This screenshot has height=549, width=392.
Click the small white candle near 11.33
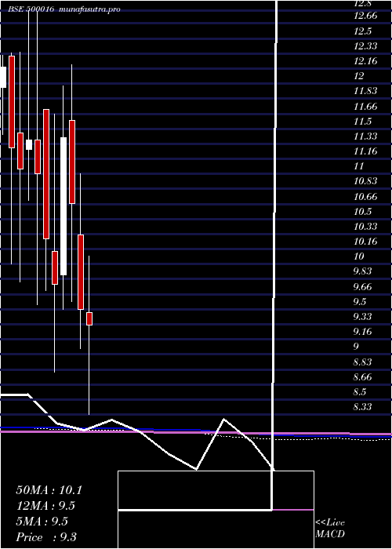pyautogui.click(x=29, y=144)
